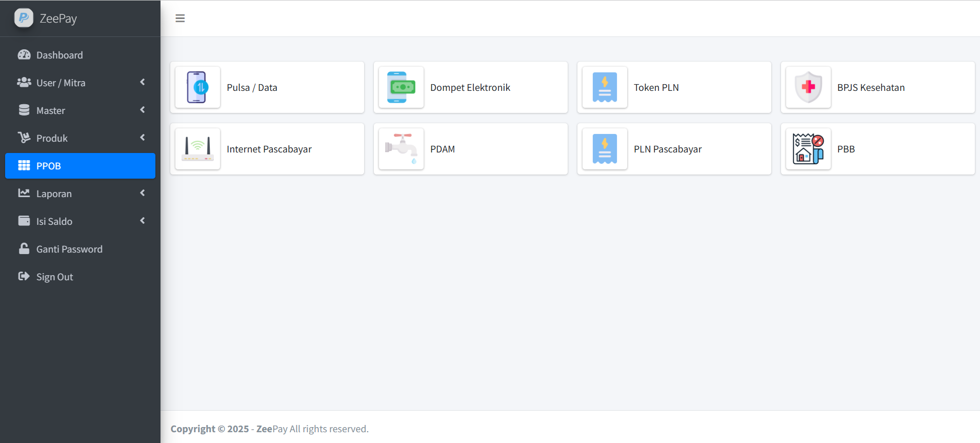Expand the Master submenu chevron

pyautogui.click(x=143, y=110)
